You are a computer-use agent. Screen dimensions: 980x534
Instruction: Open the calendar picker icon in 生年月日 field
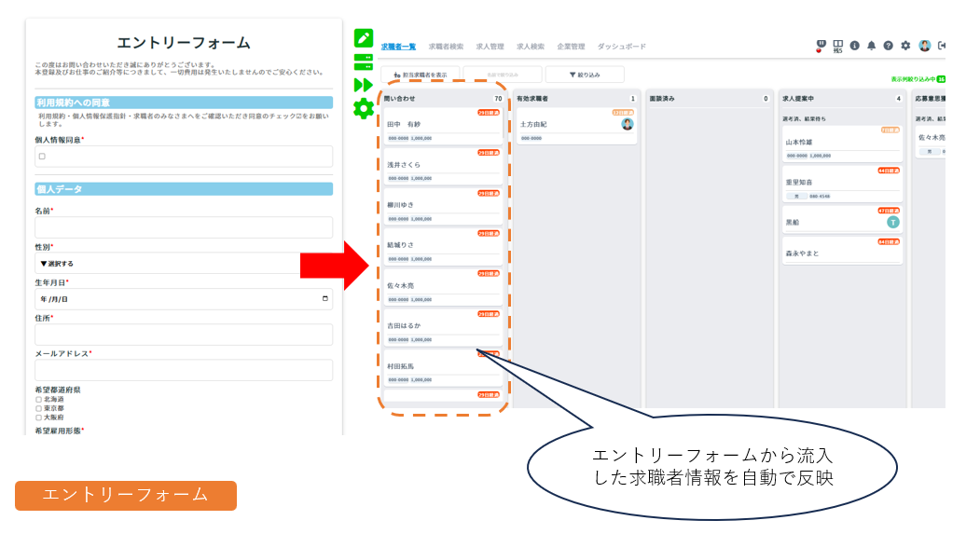[x=325, y=298]
